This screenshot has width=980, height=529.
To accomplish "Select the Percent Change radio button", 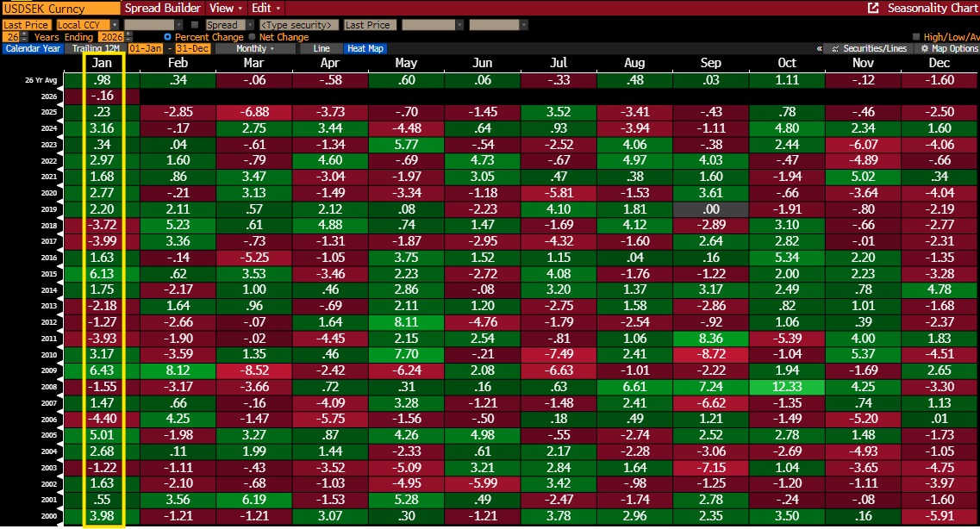I will [167, 37].
